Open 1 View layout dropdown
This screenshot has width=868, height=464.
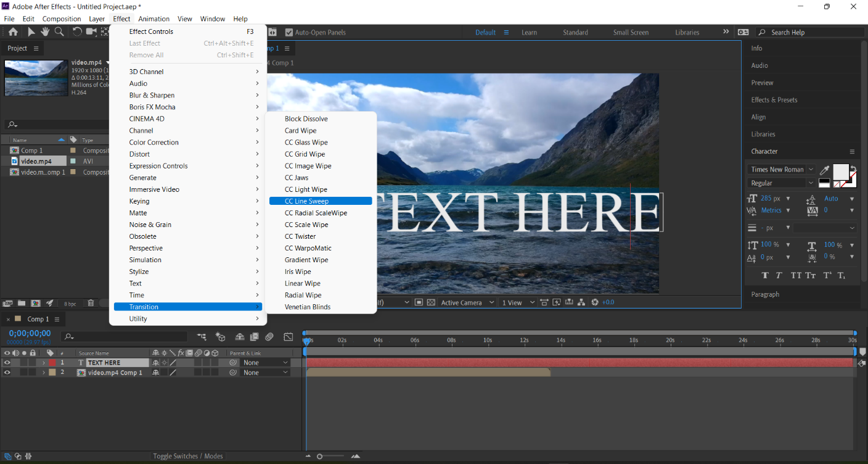click(518, 302)
